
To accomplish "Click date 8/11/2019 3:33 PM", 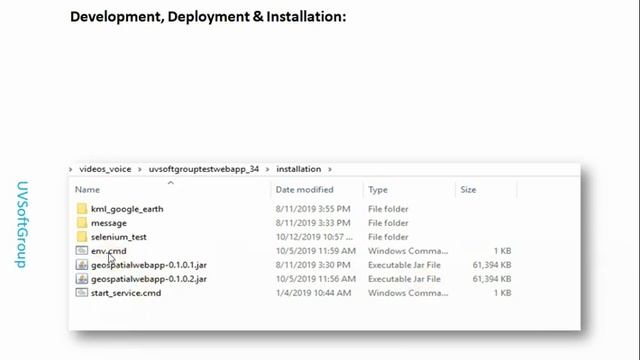I will pyautogui.click(x=313, y=223).
